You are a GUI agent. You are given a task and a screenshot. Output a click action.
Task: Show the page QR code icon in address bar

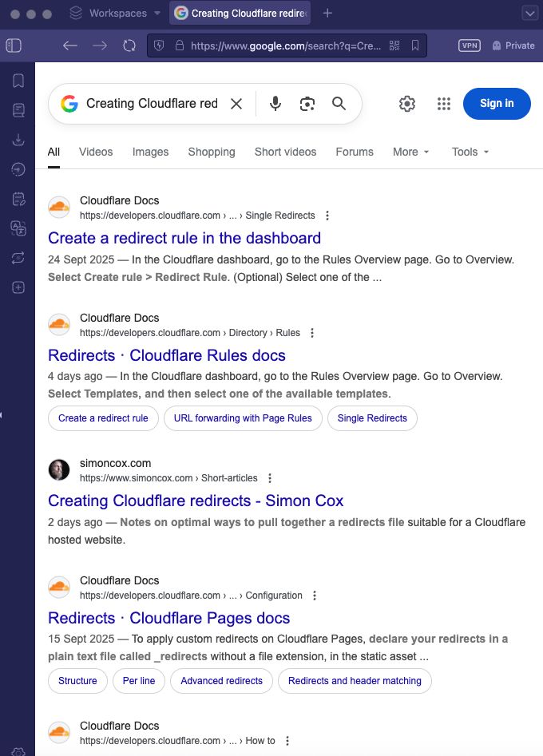coord(394,46)
